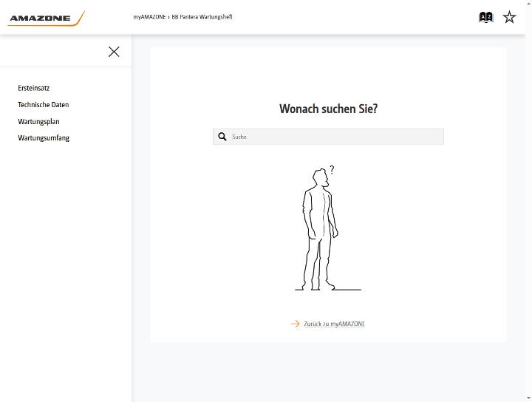Click the orange arrow beside Zurück link
Image resolution: width=532 pixels, height=402 pixels.
[x=295, y=324]
